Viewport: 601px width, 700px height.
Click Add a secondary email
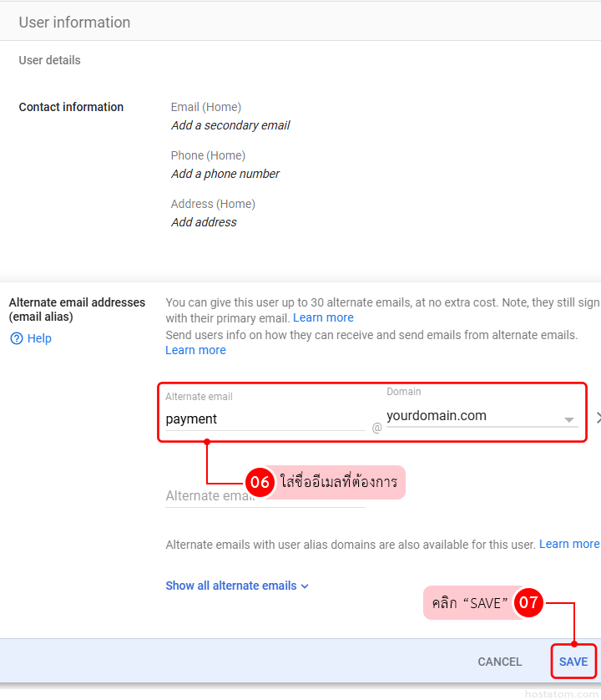pyautogui.click(x=230, y=125)
